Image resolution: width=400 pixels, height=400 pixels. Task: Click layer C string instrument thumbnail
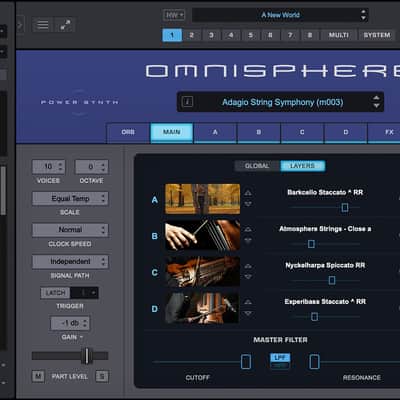tap(203, 271)
